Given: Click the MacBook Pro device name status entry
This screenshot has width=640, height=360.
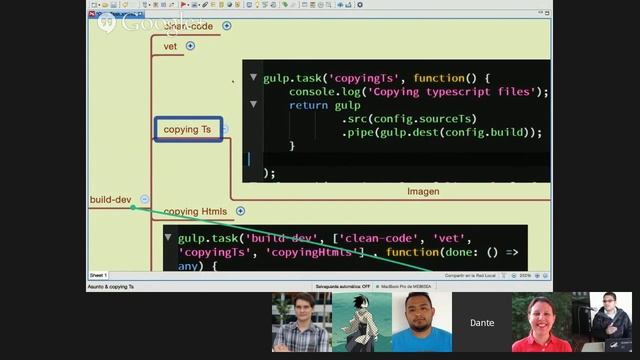Looking at the screenshot, I should (x=404, y=287).
